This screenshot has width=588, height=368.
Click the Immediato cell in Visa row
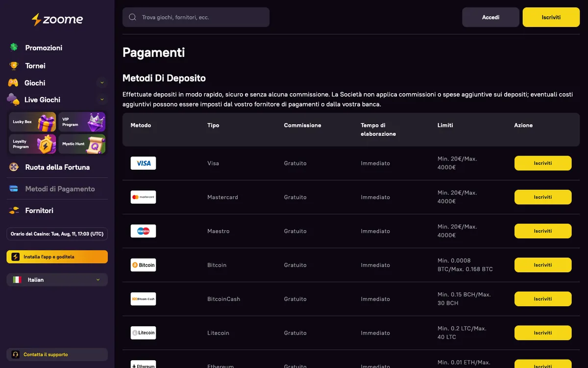tap(375, 163)
